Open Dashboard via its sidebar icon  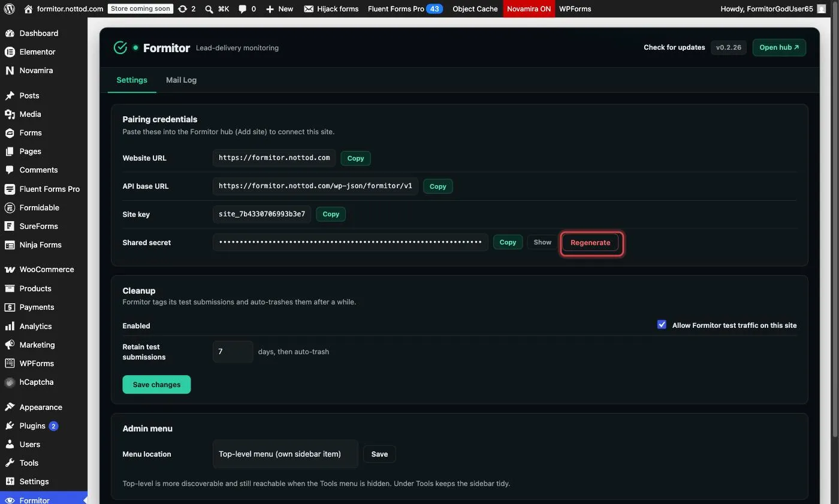pyautogui.click(x=10, y=33)
